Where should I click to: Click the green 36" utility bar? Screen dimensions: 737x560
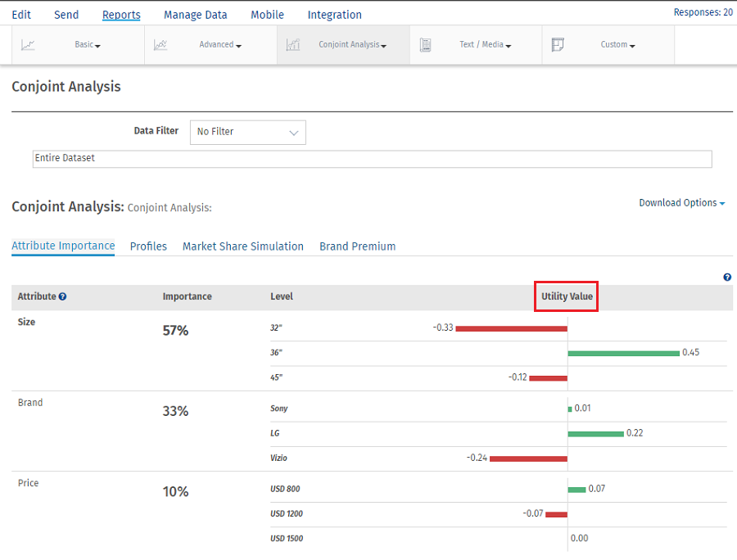[623, 353]
